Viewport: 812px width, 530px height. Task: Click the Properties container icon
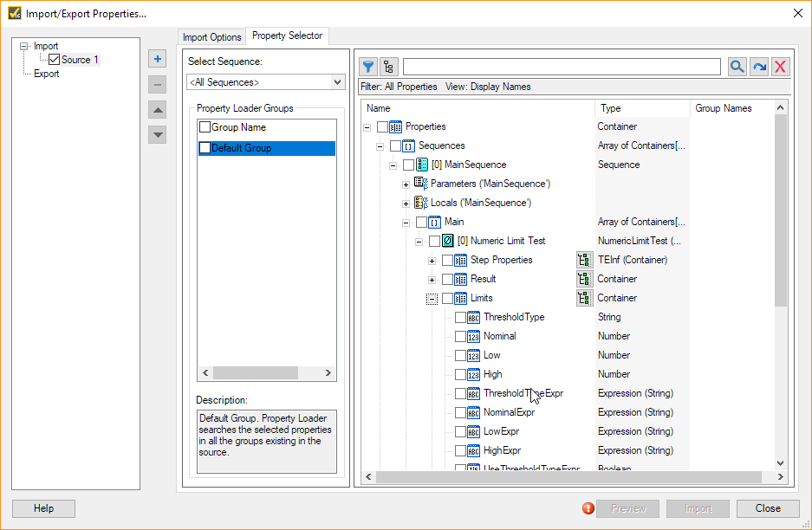coord(396,126)
